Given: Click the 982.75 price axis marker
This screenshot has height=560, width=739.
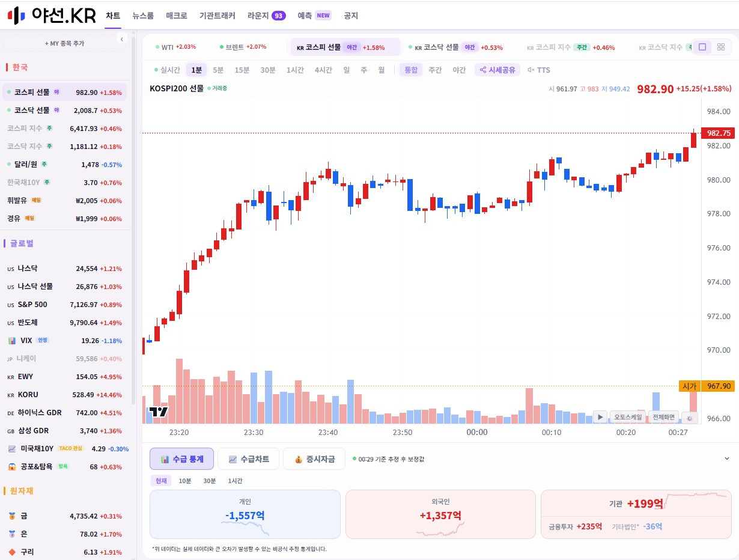Looking at the screenshot, I should [x=719, y=133].
